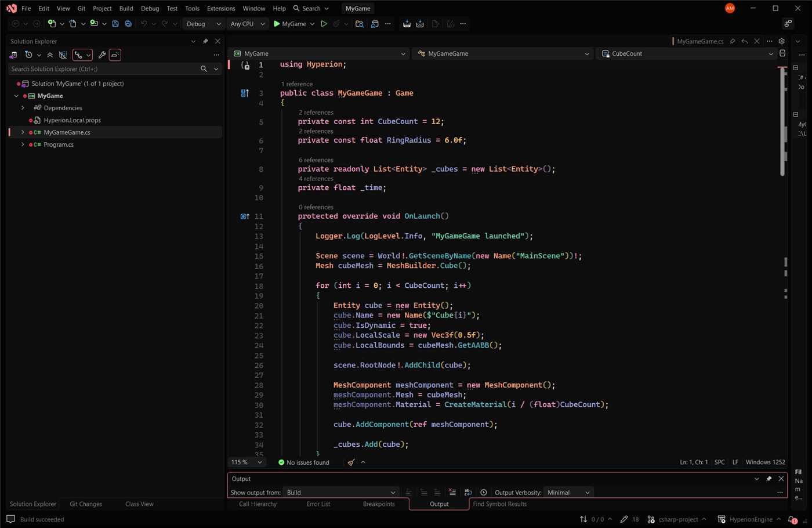Image resolution: width=812 pixels, height=528 pixels.
Task: Select Hyperion.Local.props in Solution Explorer
Action: [72, 120]
